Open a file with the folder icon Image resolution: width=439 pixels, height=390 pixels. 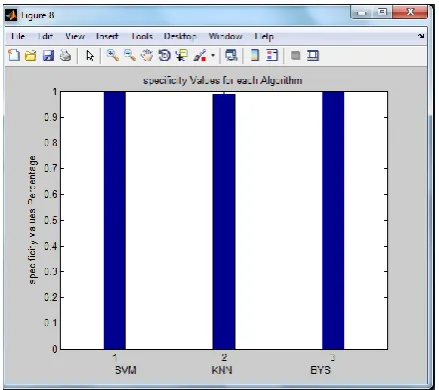point(31,55)
